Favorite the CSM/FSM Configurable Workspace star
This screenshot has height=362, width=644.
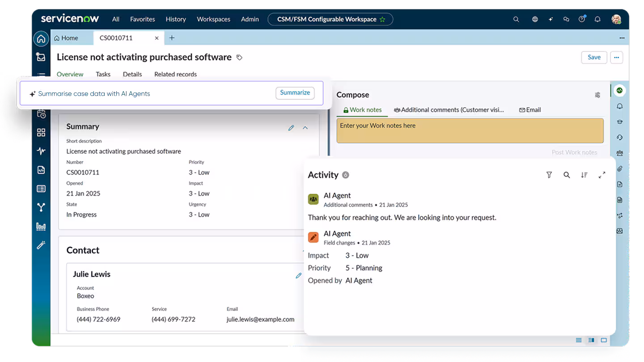click(382, 20)
